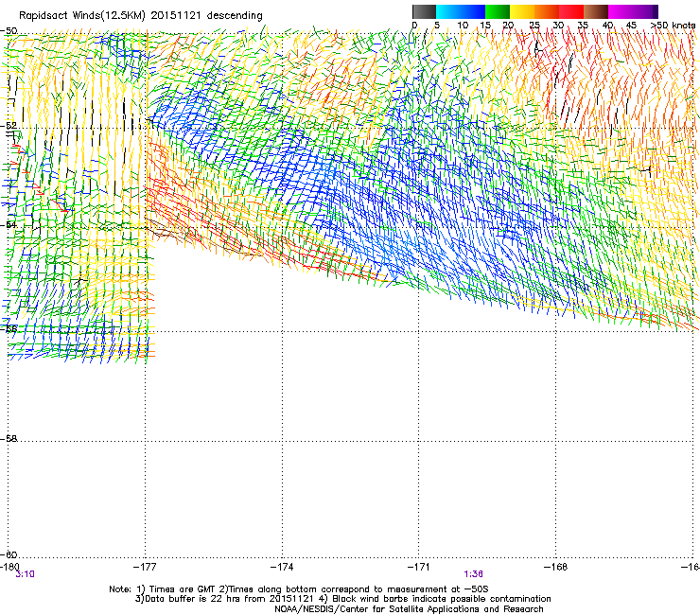The image size is (700, 615).
Task: Pick the orange 25-30 knots legend swatch
Action: click(x=547, y=11)
